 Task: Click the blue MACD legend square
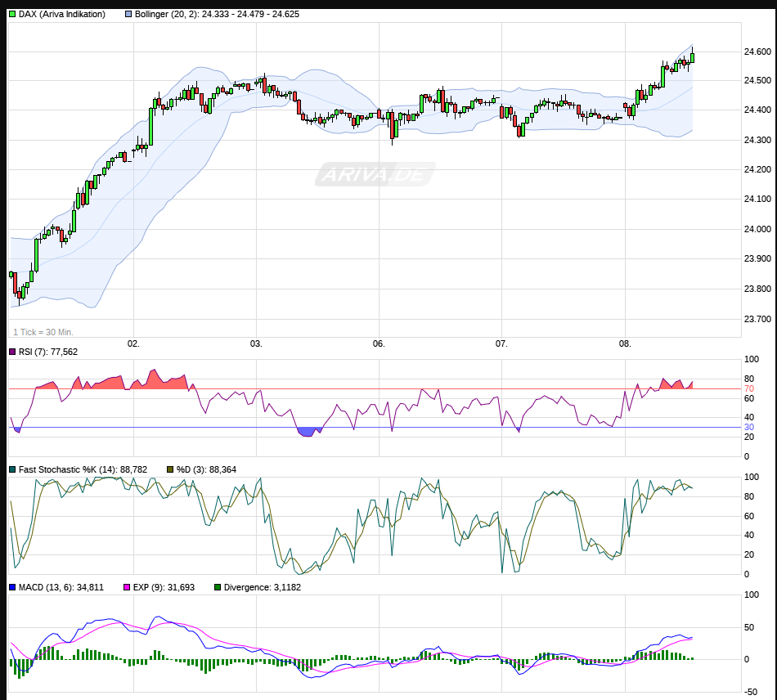tap(12, 587)
